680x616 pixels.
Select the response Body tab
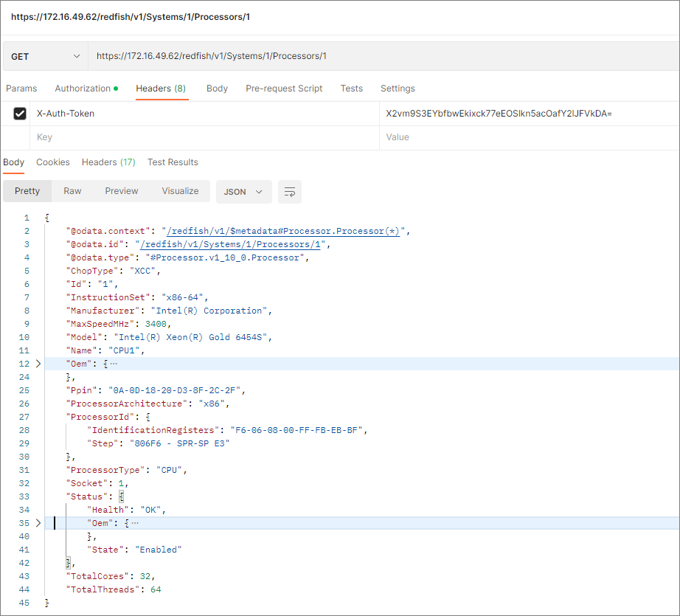(x=13, y=162)
